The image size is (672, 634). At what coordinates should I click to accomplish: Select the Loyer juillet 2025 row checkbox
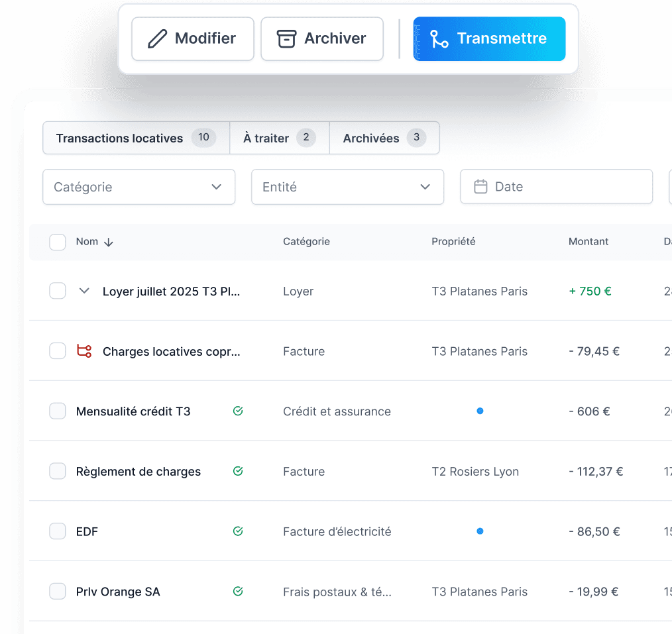[x=58, y=290]
